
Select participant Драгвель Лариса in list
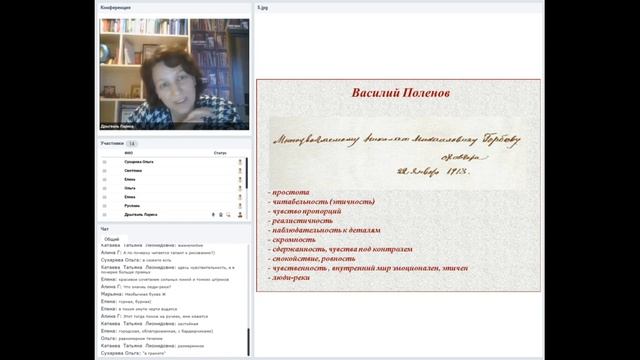point(140,215)
